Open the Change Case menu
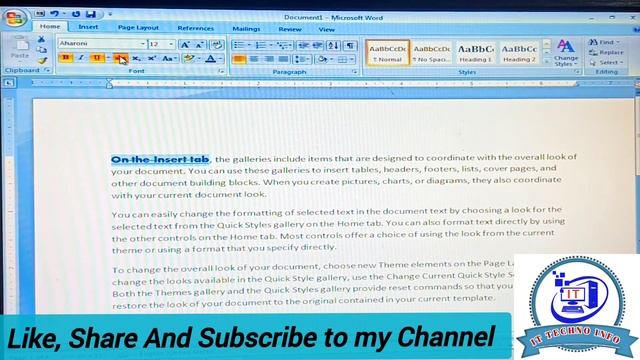Viewport: 640px width, 360px height. tap(169, 59)
